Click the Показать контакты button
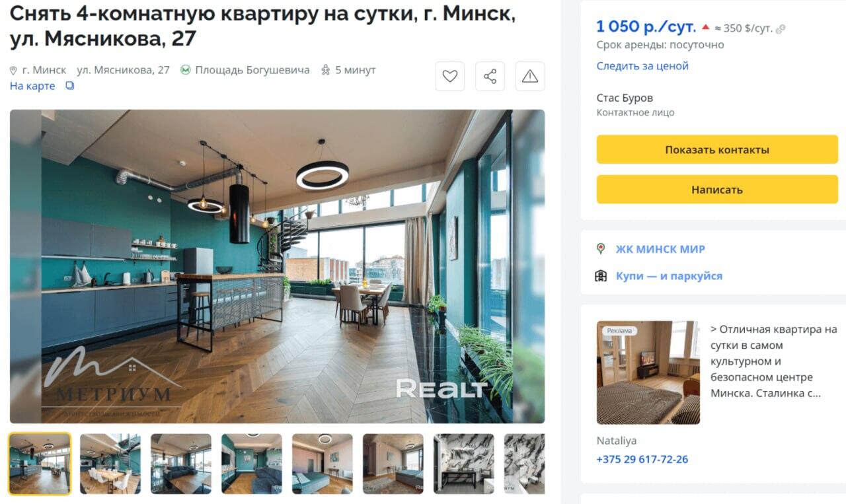The image size is (846, 504). click(x=717, y=149)
